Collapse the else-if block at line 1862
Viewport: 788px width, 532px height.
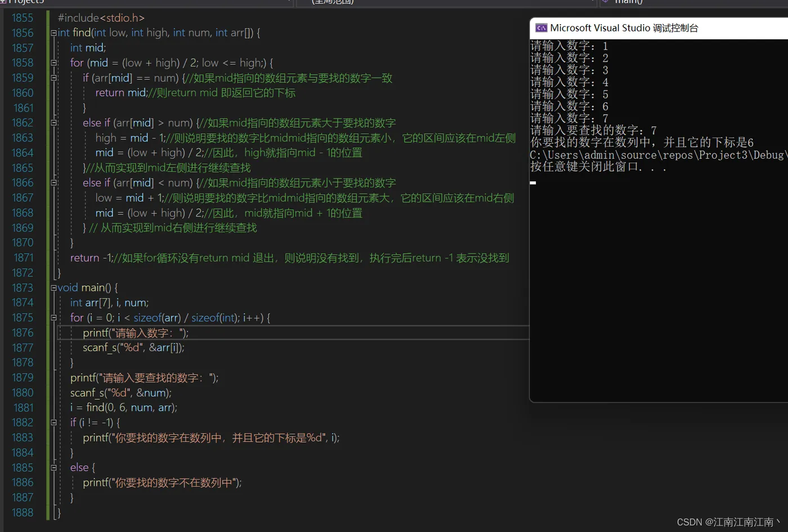tap(53, 123)
